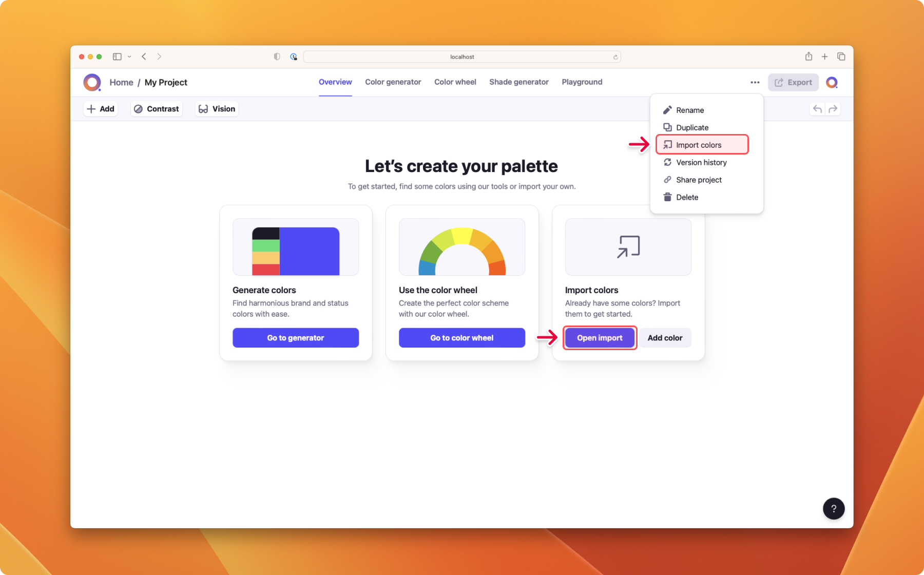Viewport: 924px width, 575px height.
Task: Click the Open import button
Action: [600, 338]
